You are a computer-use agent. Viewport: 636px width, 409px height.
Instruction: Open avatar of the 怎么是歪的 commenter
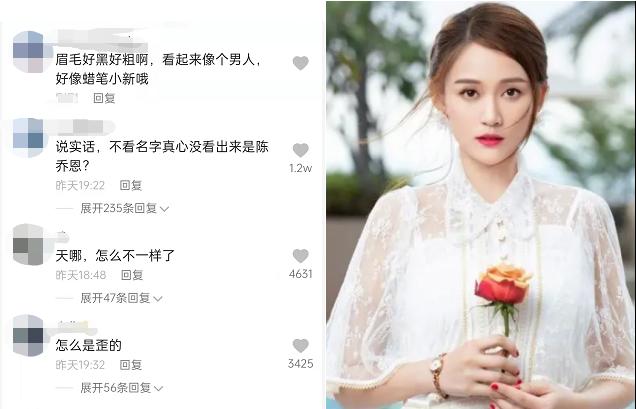[x=28, y=335]
